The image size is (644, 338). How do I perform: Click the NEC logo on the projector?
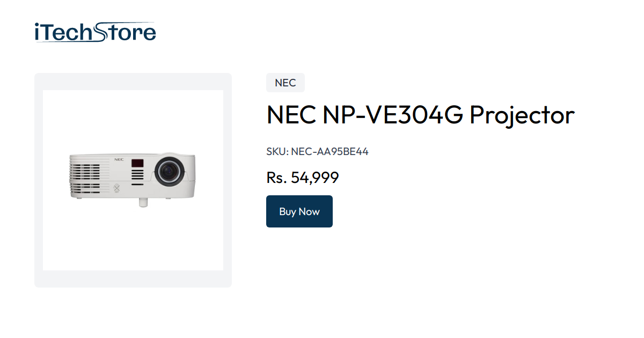click(119, 159)
